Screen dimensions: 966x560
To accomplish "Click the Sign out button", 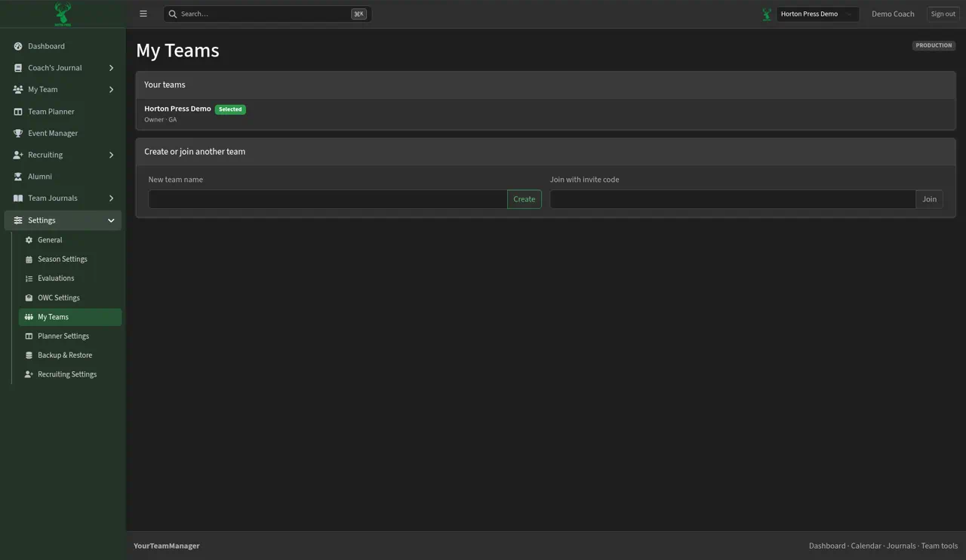I will tap(943, 14).
